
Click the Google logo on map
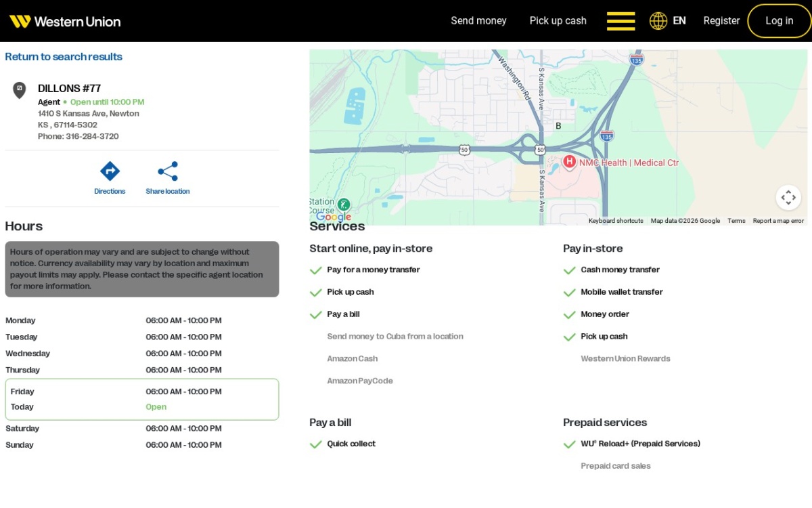[334, 217]
